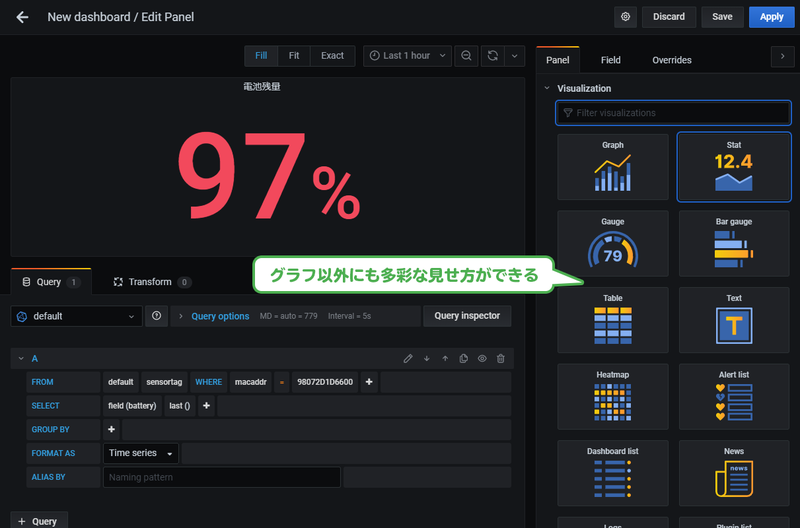Open Time series format dropdown

click(x=141, y=453)
